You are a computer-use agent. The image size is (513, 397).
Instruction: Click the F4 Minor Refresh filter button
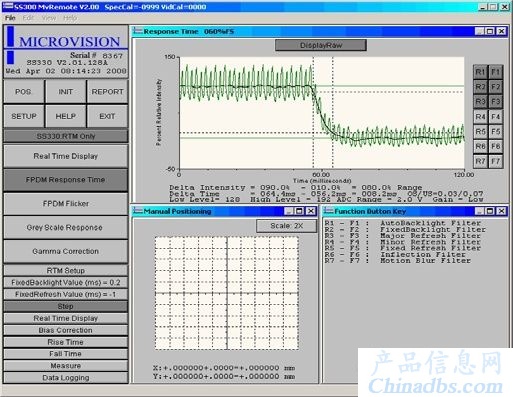[496, 117]
